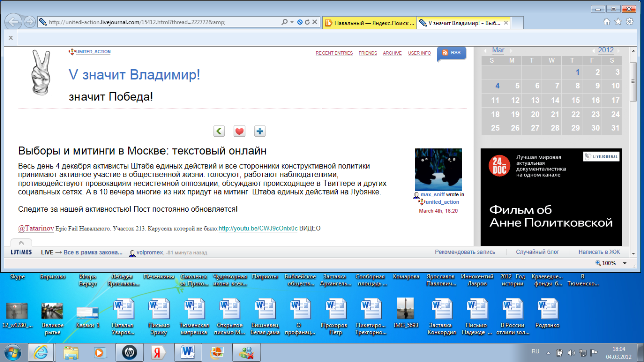Go forward with the browser Forward arrow
The height and width of the screenshot is (362, 644).
coord(30,22)
